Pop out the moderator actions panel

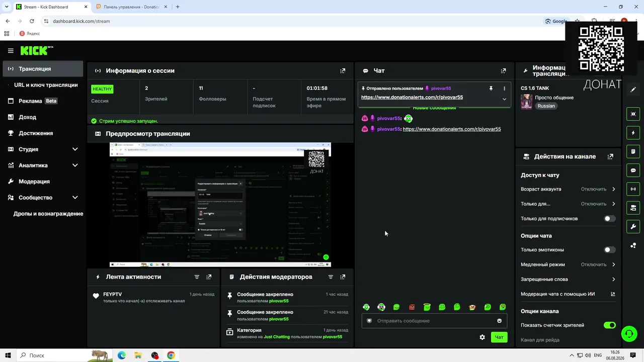click(x=343, y=277)
